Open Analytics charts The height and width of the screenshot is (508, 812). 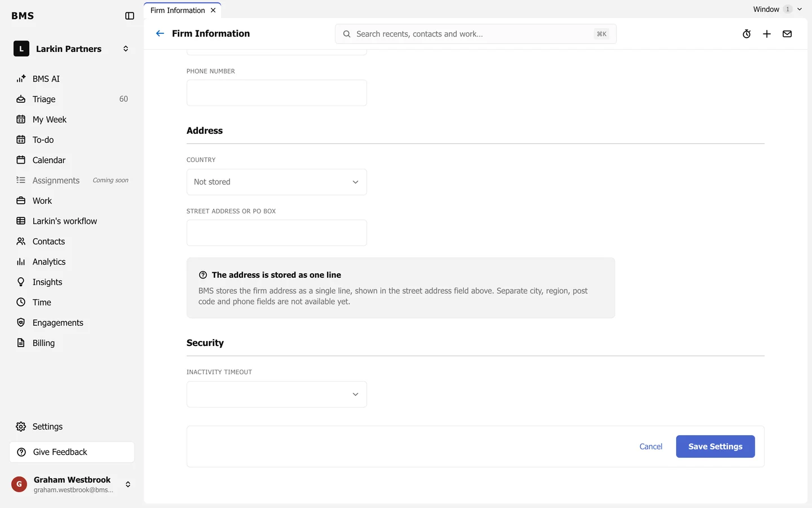coord(72,262)
